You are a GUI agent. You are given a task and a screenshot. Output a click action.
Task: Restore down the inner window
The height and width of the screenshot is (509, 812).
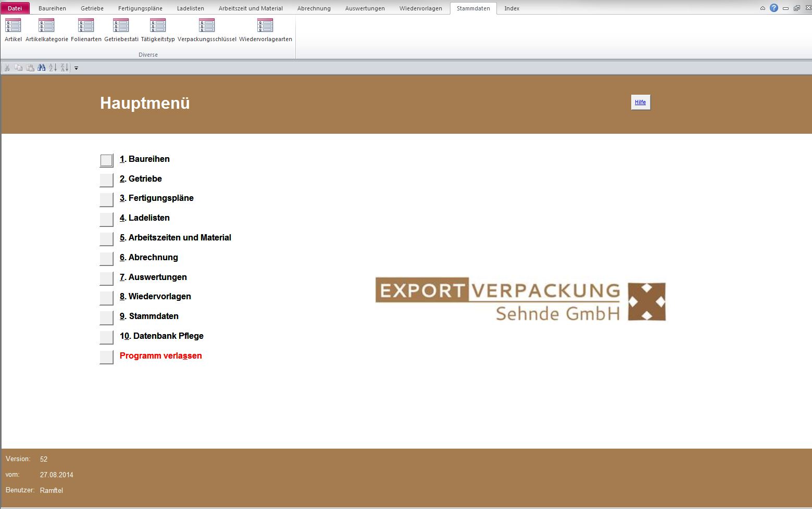point(796,8)
